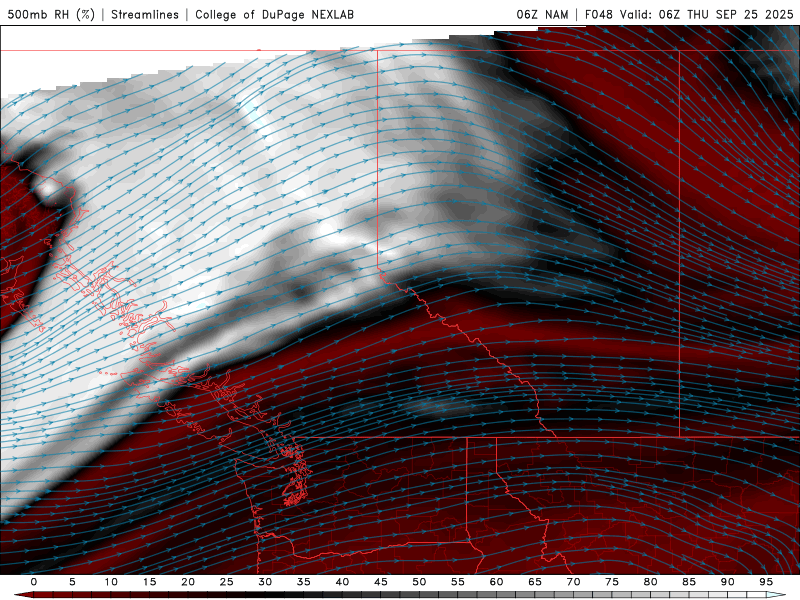The width and height of the screenshot is (800, 600).
Task: Click the color scale label "40"
Action: pos(342,582)
